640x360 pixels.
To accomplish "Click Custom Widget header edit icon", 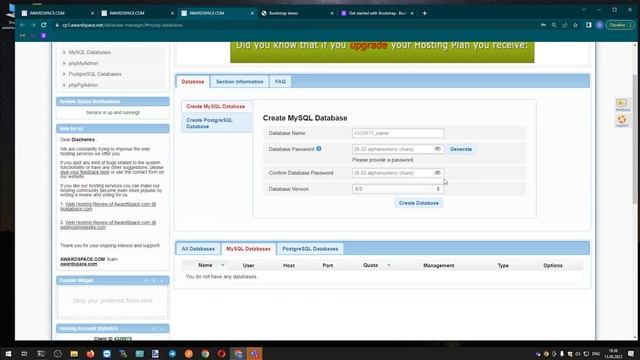I will tap(146, 280).
